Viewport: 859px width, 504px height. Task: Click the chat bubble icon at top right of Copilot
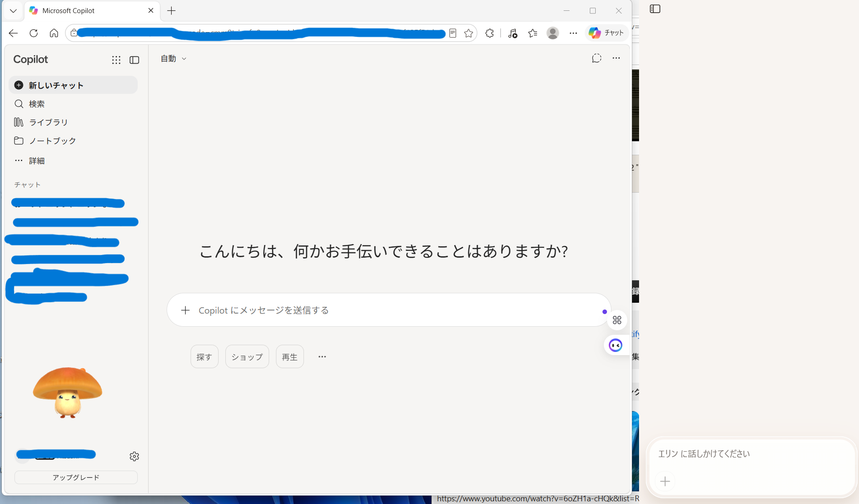coord(597,58)
